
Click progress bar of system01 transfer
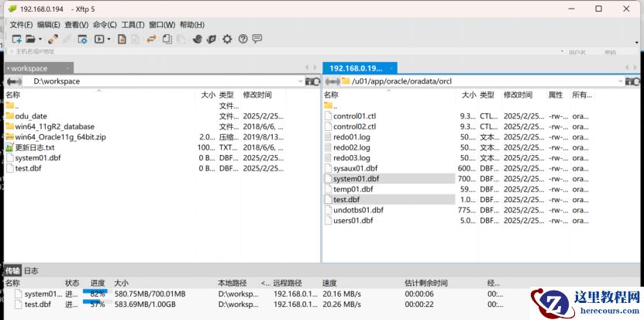pos(95,294)
